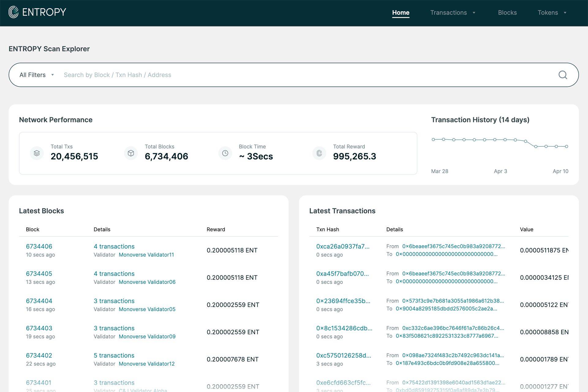Image resolution: width=588 pixels, height=392 pixels.
Task: Open transaction hash 0x8c1534286cdb...
Action: pyautogui.click(x=344, y=328)
